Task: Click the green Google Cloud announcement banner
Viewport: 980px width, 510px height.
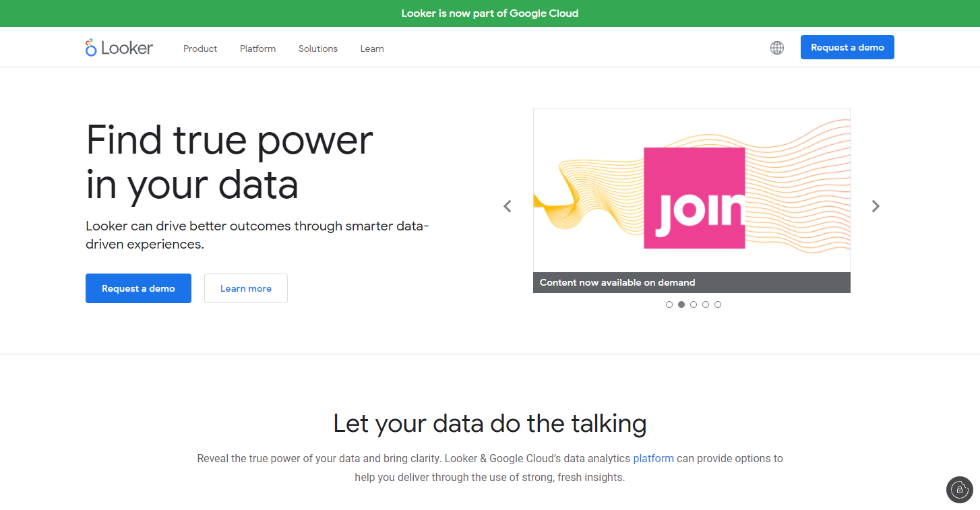Action: pyautogui.click(x=490, y=13)
